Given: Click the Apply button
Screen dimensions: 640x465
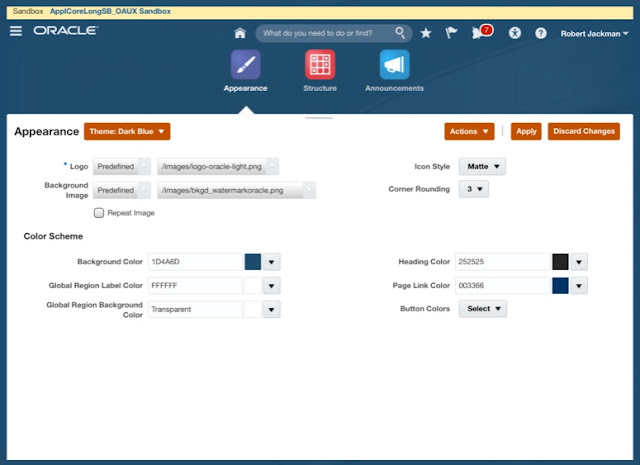Looking at the screenshot, I should pyautogui.click(x=526, y=131).
